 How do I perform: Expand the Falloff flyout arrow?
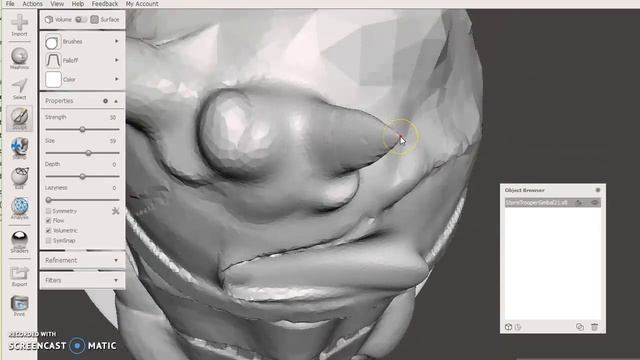[117, 60]
